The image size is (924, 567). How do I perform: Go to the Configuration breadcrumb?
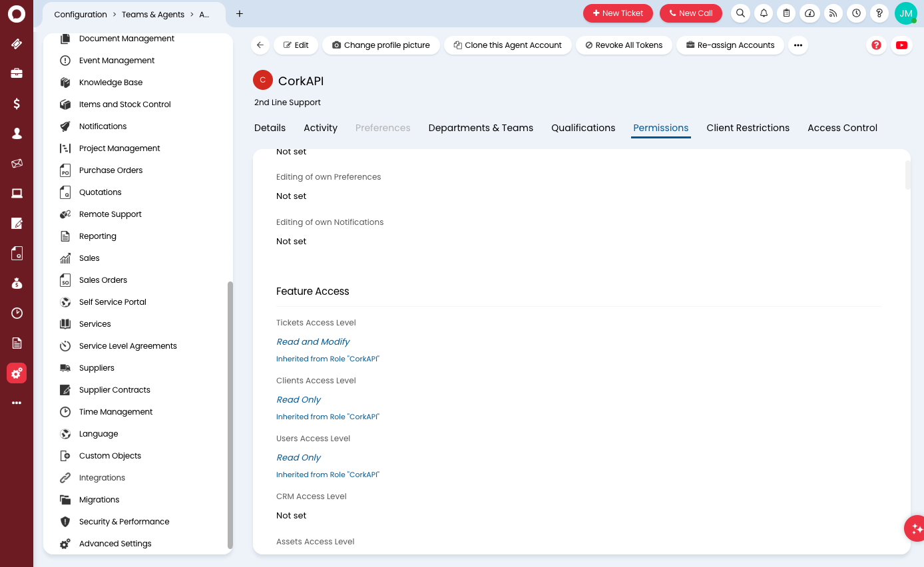pyautogui.click(x=81, y=14)
